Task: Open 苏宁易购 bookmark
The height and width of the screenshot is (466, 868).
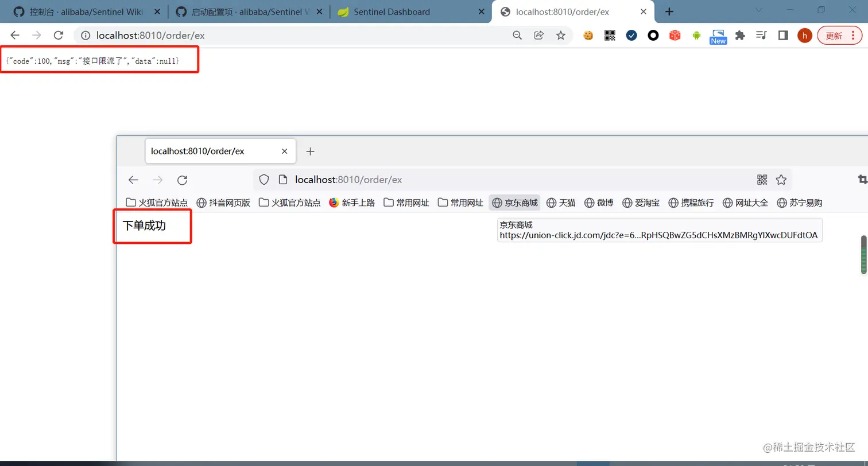Action: pos(800,202)
